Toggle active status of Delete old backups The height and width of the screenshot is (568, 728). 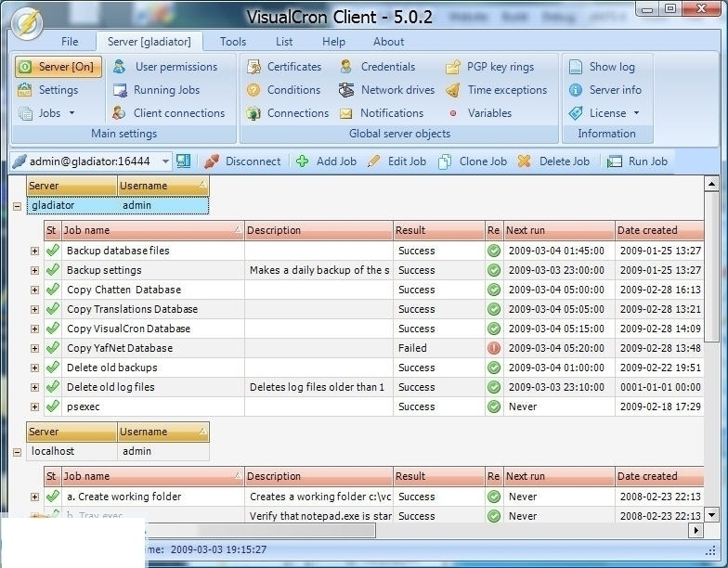tap(53, 368)
